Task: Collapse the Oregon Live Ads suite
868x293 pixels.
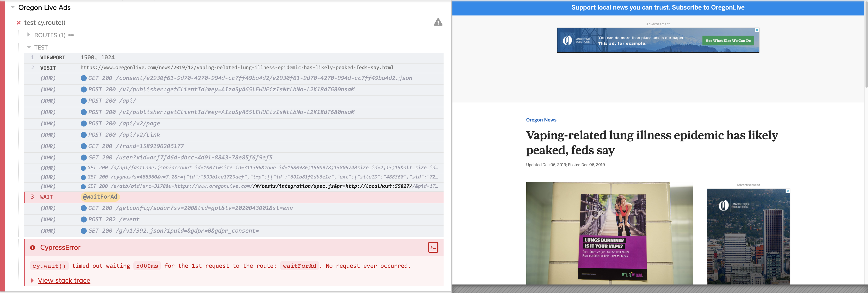Action: [x=12, y=7]
